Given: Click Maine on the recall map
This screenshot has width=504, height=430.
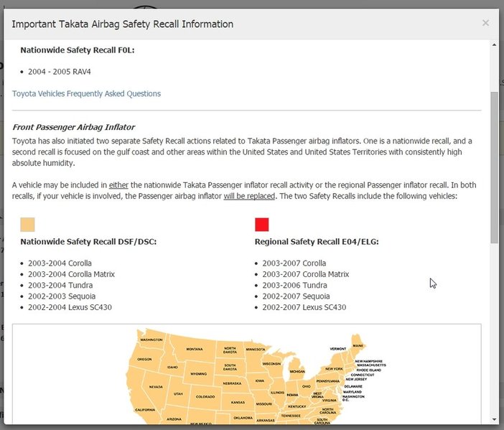Looking at the screenshot, I should 358,345.
